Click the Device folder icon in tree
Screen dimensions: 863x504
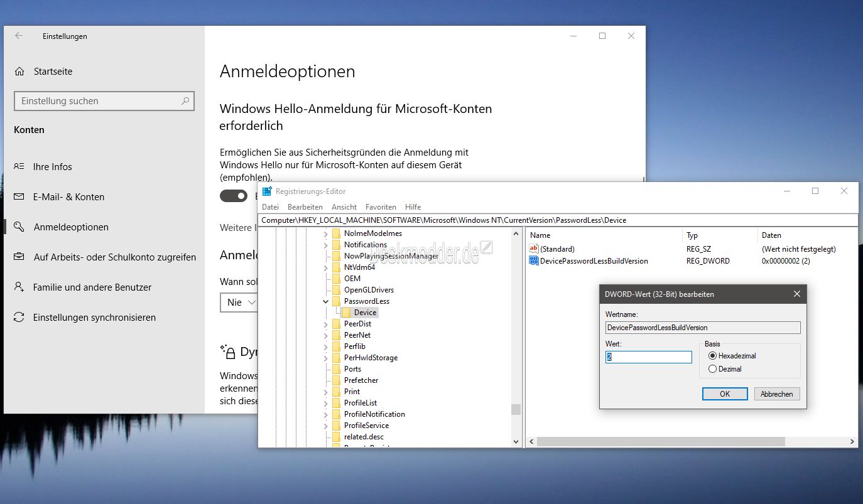click(x=346, y=313)
